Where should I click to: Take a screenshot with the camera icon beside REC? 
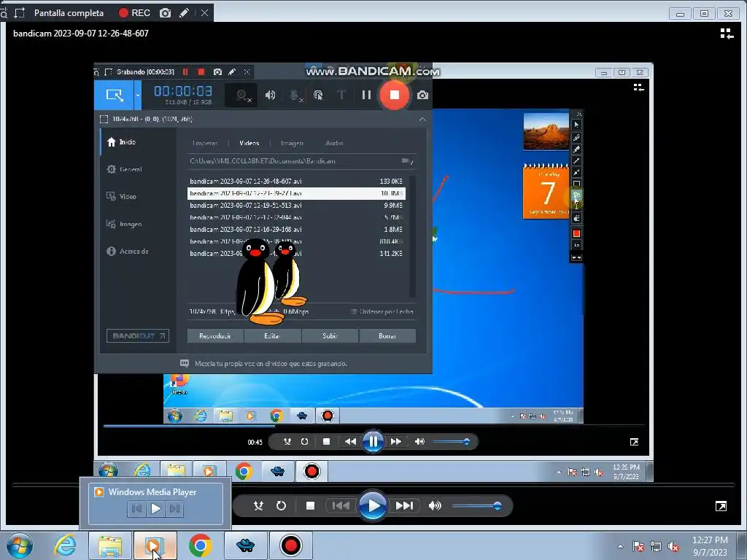165,13
